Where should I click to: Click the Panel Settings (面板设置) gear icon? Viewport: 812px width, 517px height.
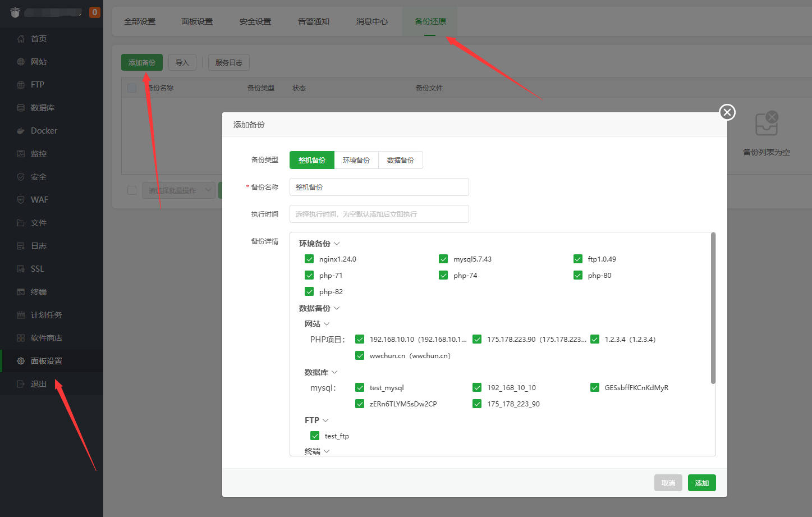[x=21, y=361]
